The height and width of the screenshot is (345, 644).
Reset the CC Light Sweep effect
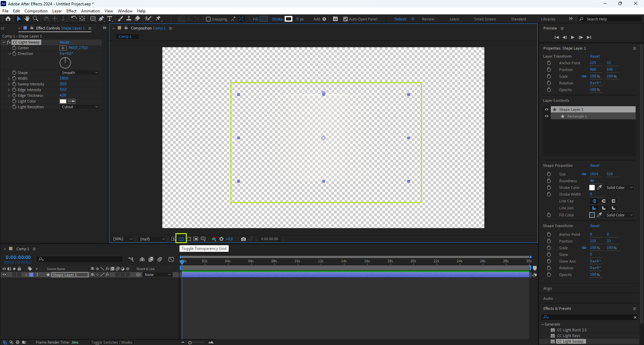pos(64,42)
